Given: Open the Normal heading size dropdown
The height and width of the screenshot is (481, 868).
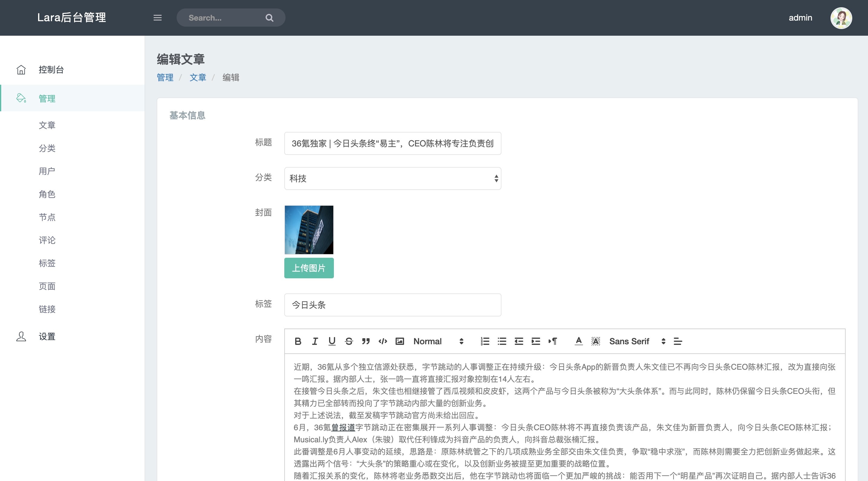Looking at the screenshot, I should click(438, 341).
